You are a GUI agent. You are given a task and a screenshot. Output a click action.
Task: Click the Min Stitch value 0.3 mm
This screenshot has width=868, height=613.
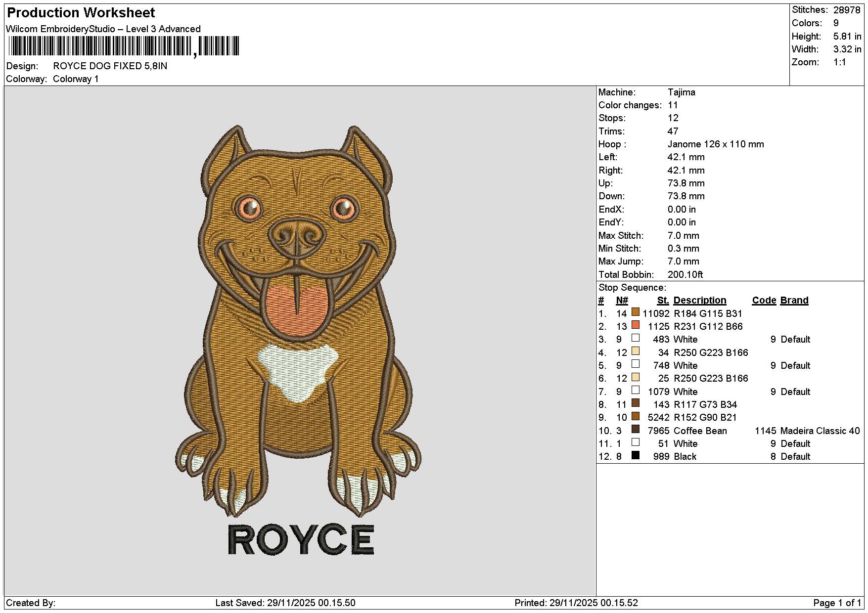684,249
